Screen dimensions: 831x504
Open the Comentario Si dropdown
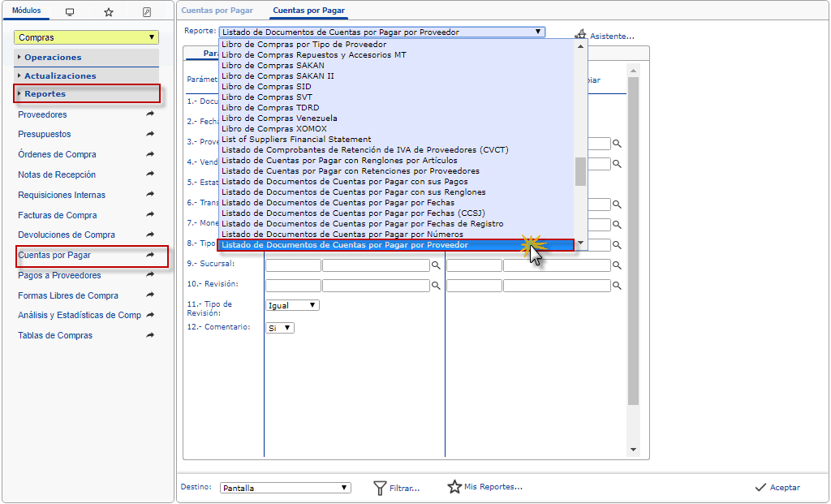point(281,328)
